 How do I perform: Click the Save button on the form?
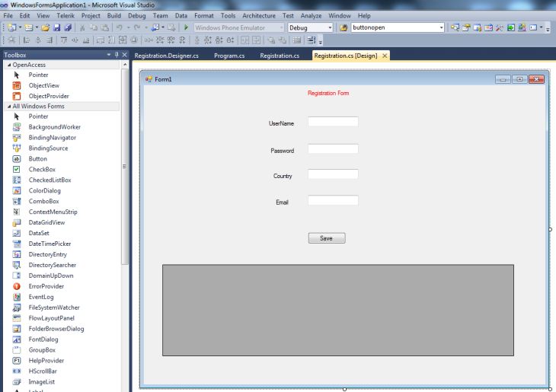pos(327,238)
